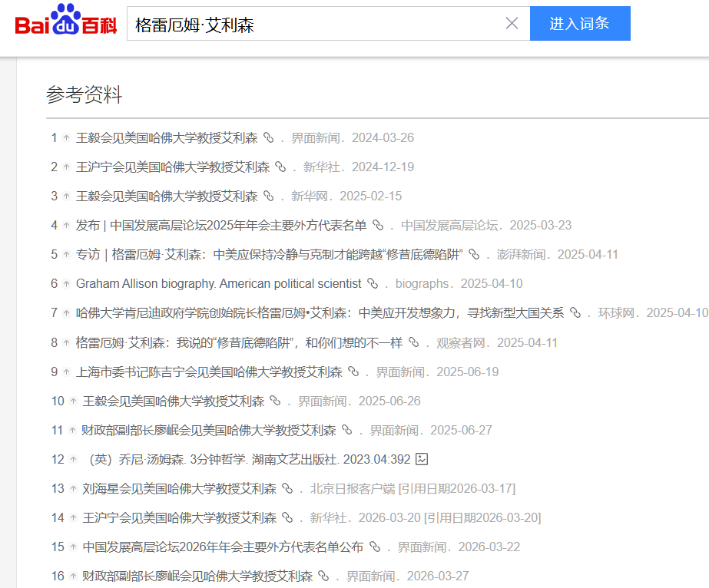
Task: Open image icon after 3分钟哲学 reference
Action: click(422, 459)
